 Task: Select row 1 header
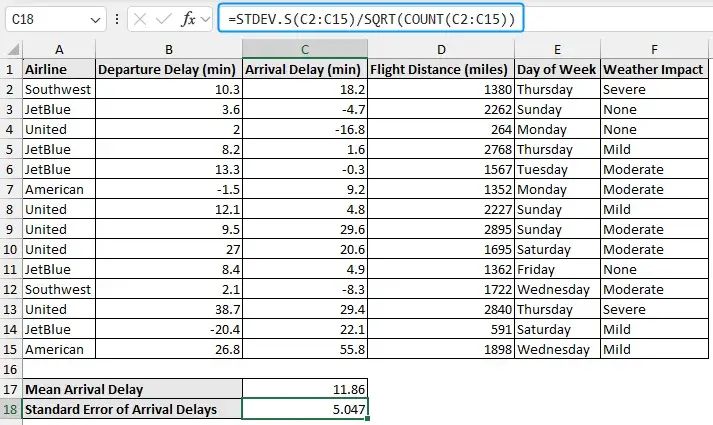tap(11, 69)
